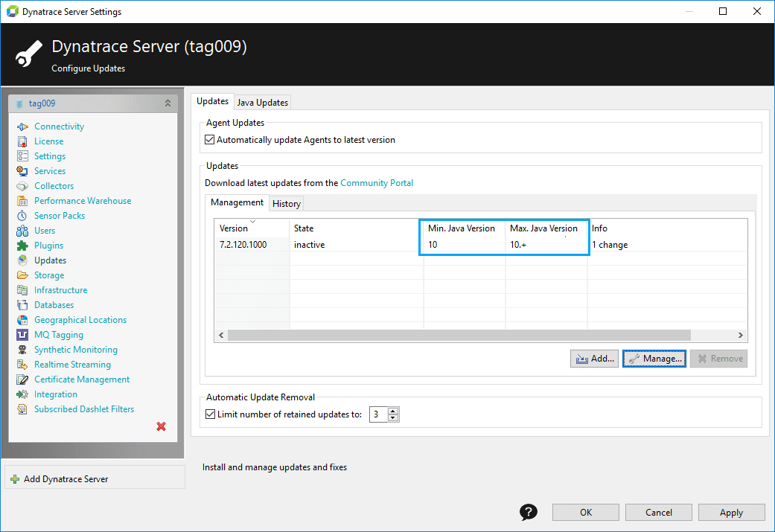This screenshot has height=532, width=775.
Task: Click the table scroll left arrow
Action: point(221,335)
